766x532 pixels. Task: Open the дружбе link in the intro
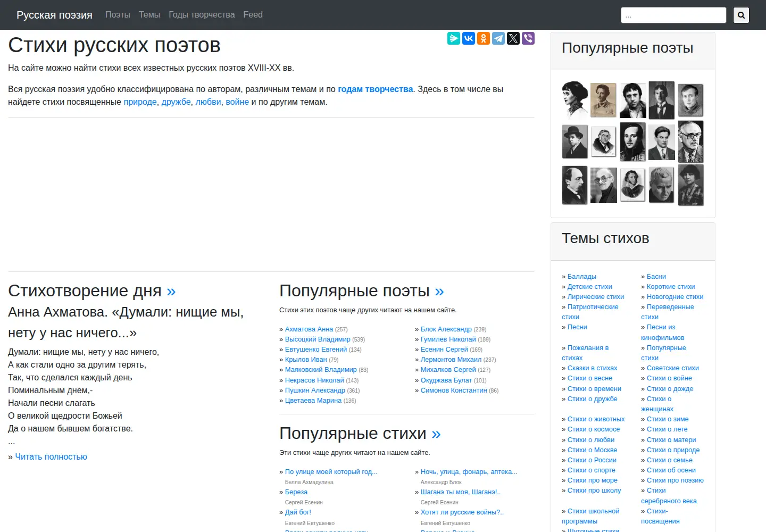pyautogui.click(x=176, y=102)
